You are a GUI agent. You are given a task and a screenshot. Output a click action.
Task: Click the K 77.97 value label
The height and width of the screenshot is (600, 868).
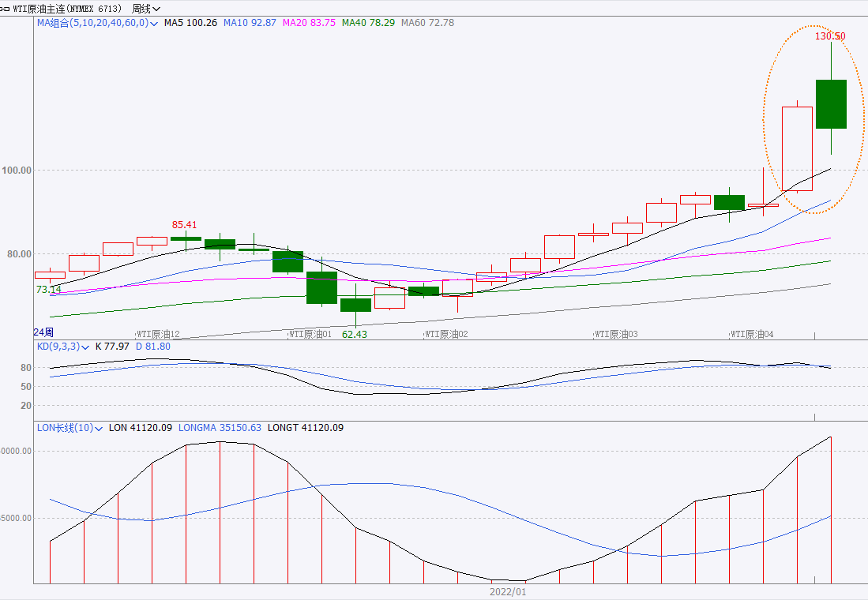coord(111,347)
